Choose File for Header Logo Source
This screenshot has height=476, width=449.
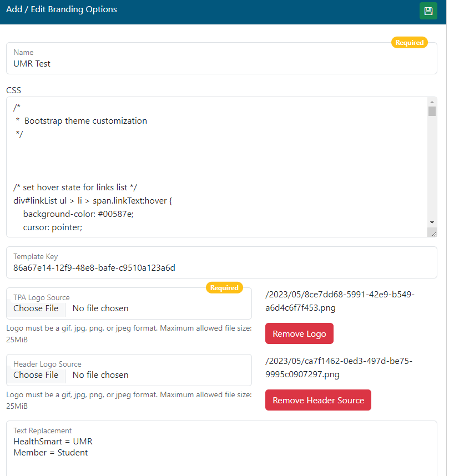(36, 375)
